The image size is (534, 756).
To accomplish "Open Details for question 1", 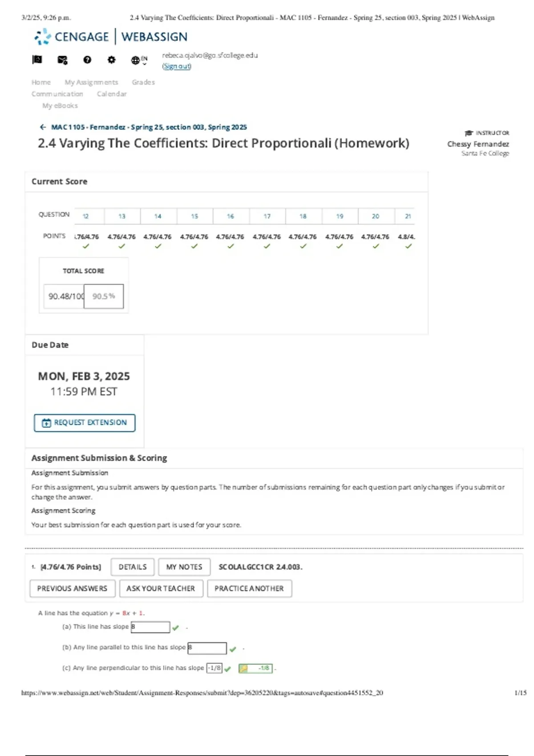I will [x=133, y=567].
